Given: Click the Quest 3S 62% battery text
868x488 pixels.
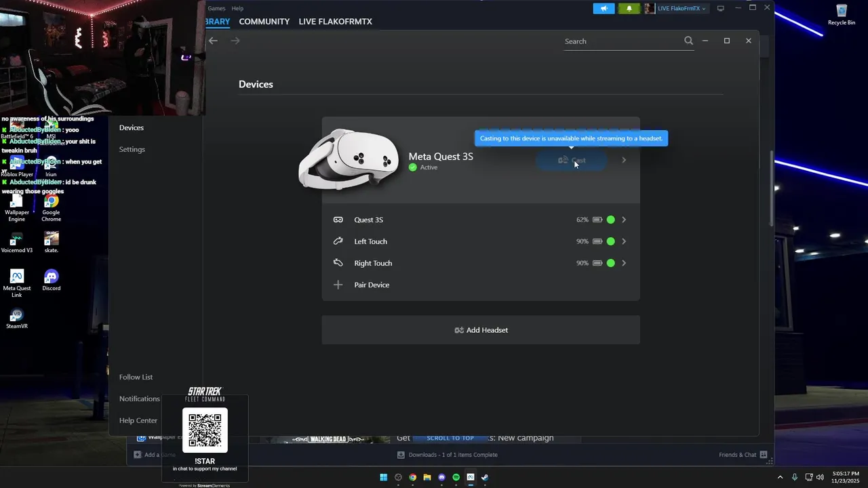Looking at the screenshot, I should (583, 220).
